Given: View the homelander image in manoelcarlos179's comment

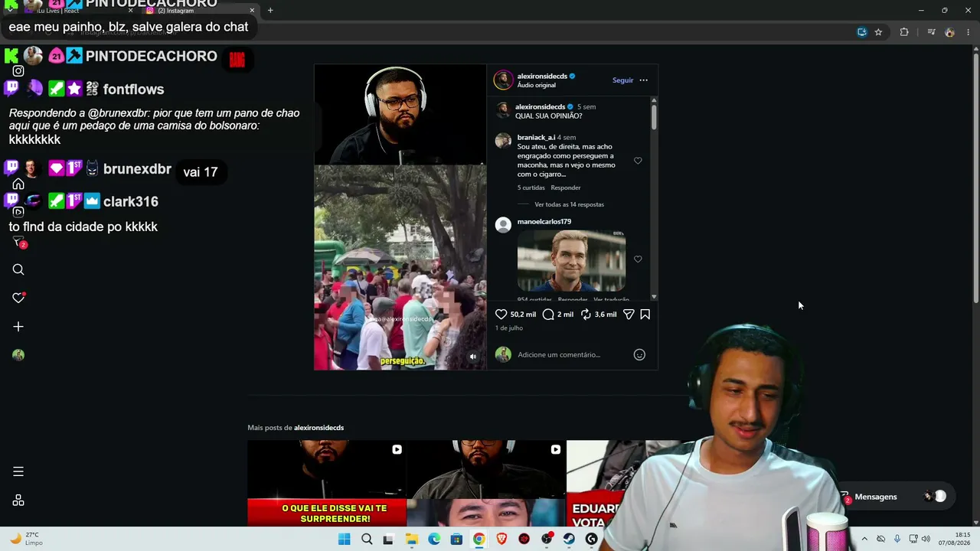Looking at the screenshot, I should coord(571,261).
